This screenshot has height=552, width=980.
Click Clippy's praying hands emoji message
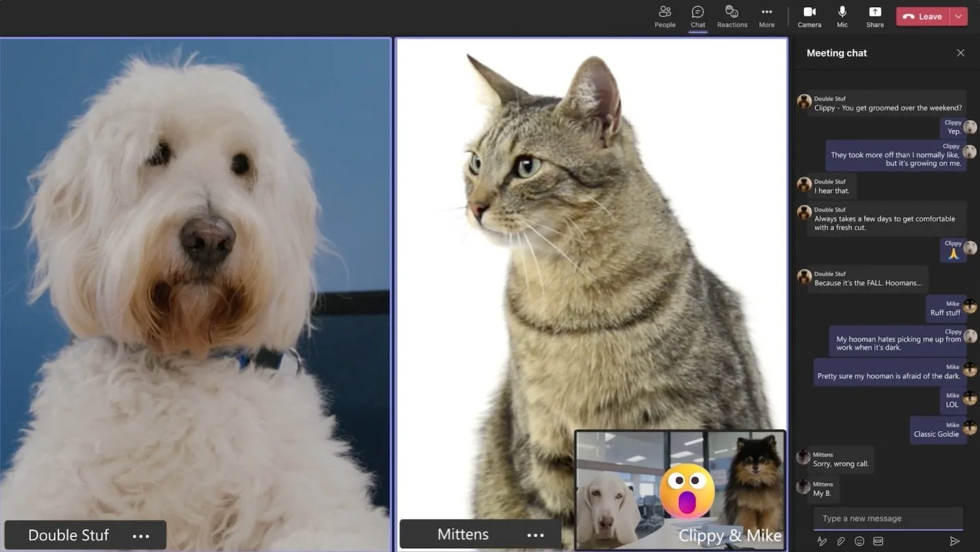(953, 250)
